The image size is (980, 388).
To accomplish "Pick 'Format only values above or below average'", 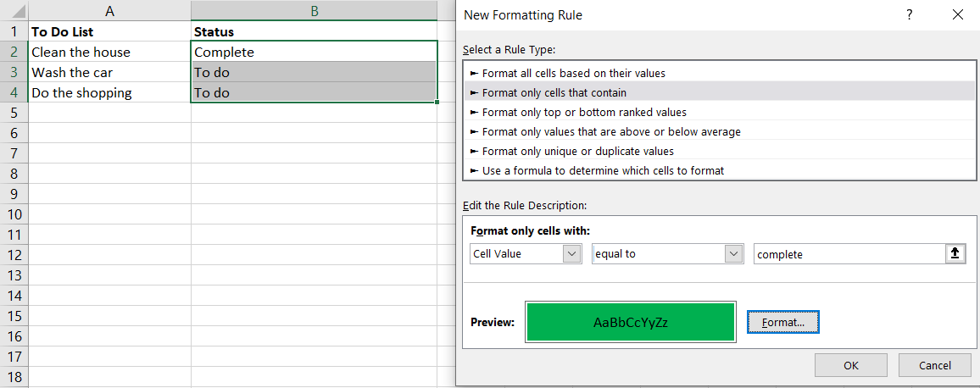I will click(x=610, y=131).
